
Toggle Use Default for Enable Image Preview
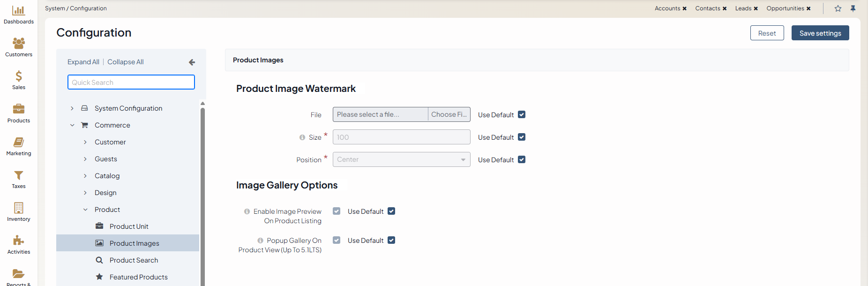click(x=391, y=211)
